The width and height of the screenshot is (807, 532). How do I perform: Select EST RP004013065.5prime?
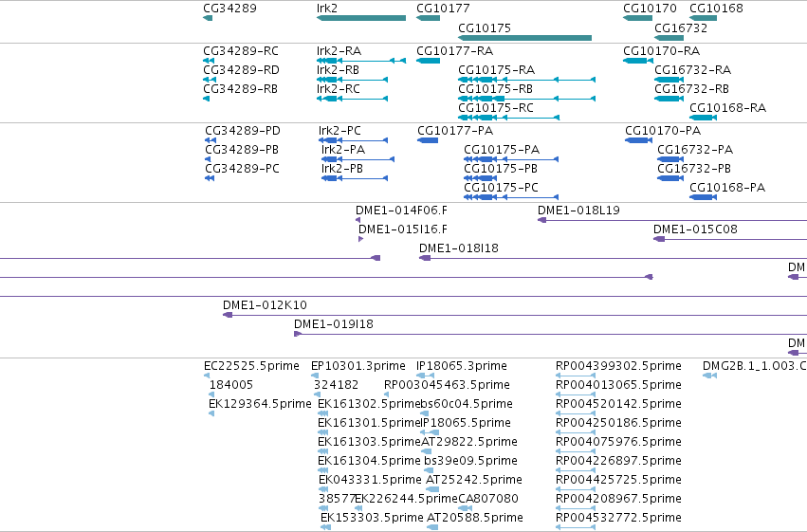pos(618,385)
